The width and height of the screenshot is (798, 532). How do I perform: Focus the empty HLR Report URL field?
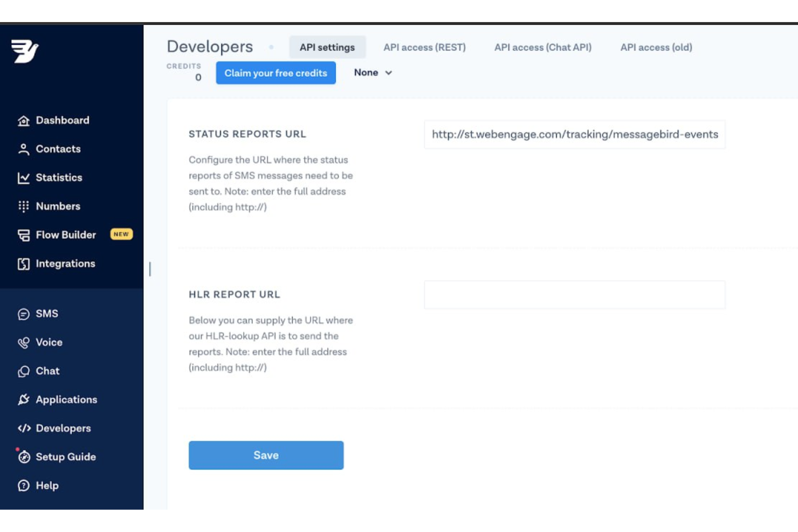574,294
